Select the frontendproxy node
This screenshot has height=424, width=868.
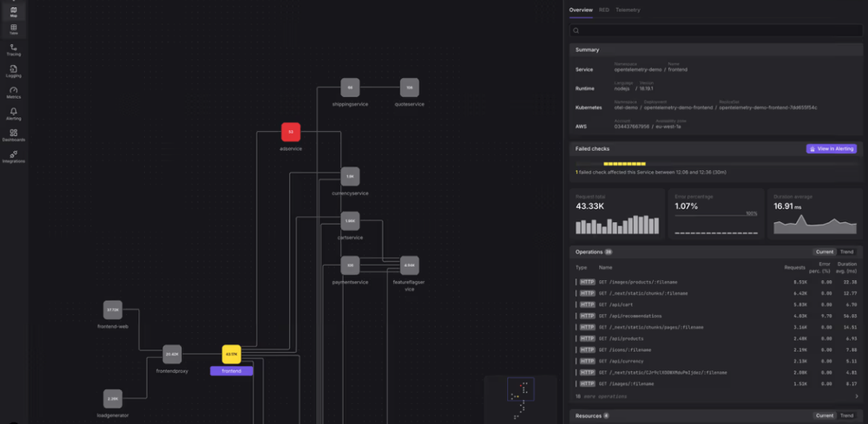(x=172, y=355)
